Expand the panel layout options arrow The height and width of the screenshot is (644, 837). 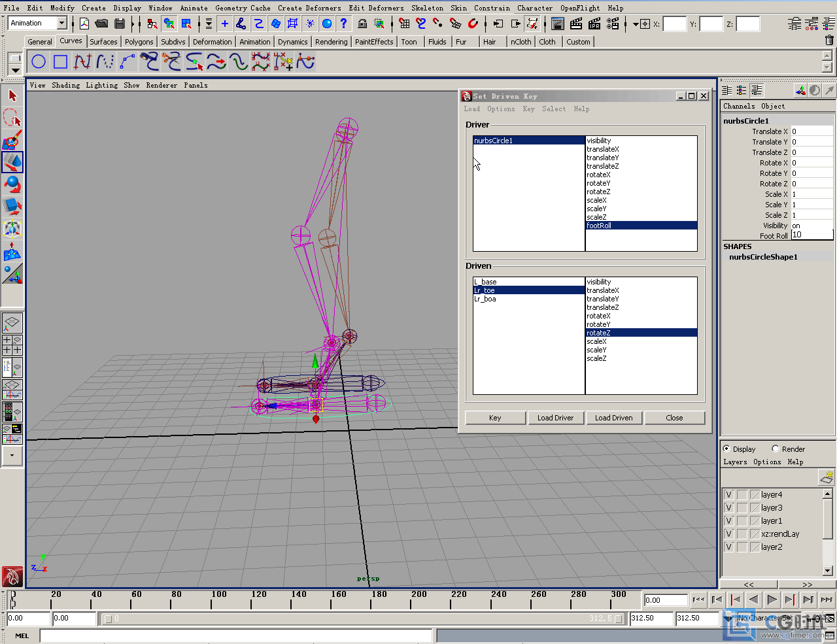tap(12, 455)
